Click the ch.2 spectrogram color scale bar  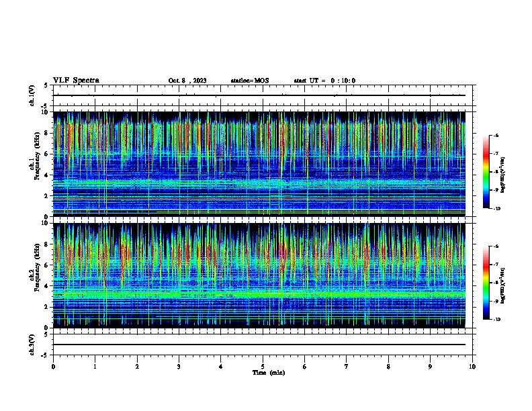[x=486, y=283]
